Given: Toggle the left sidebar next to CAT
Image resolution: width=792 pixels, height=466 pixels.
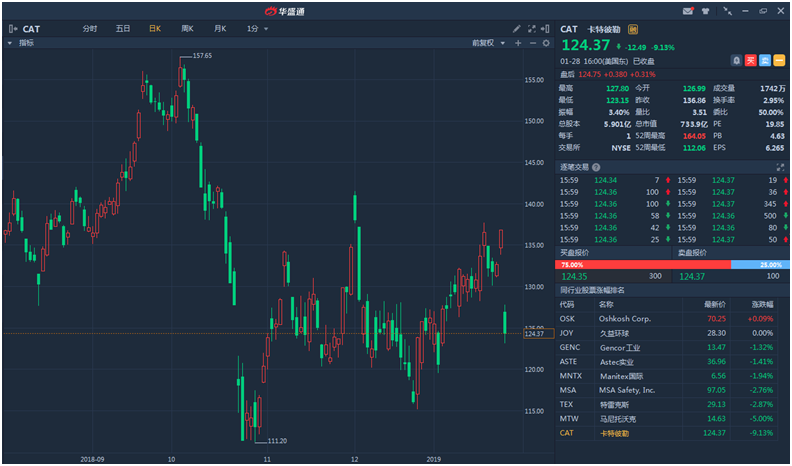Looking at the screenshot, I should click(11, 29).
